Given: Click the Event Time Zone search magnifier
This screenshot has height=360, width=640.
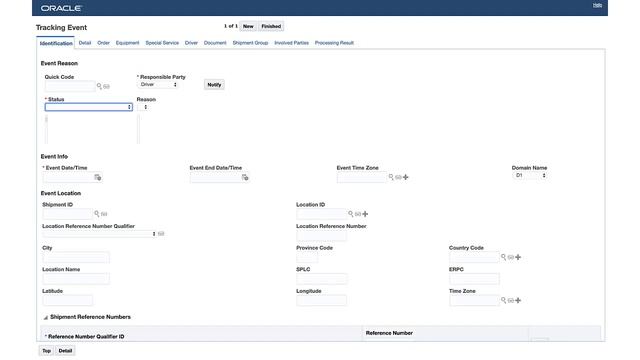Looking at the screenshot, I should click(x=391, y=177).
